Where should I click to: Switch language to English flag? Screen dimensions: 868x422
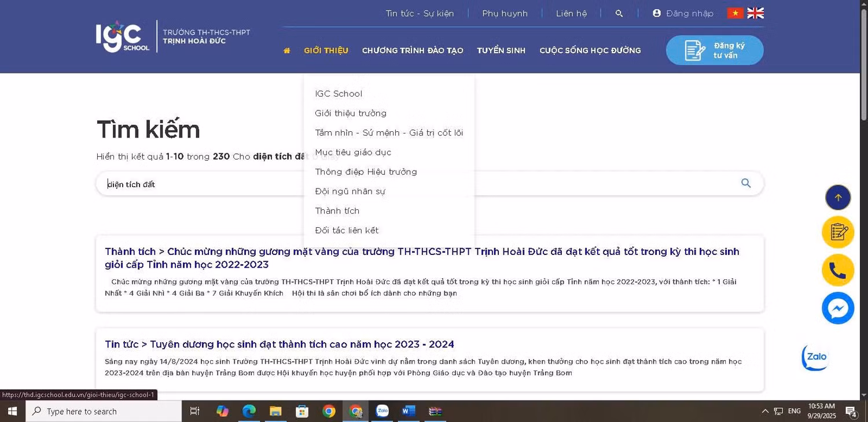coord(756,13)
